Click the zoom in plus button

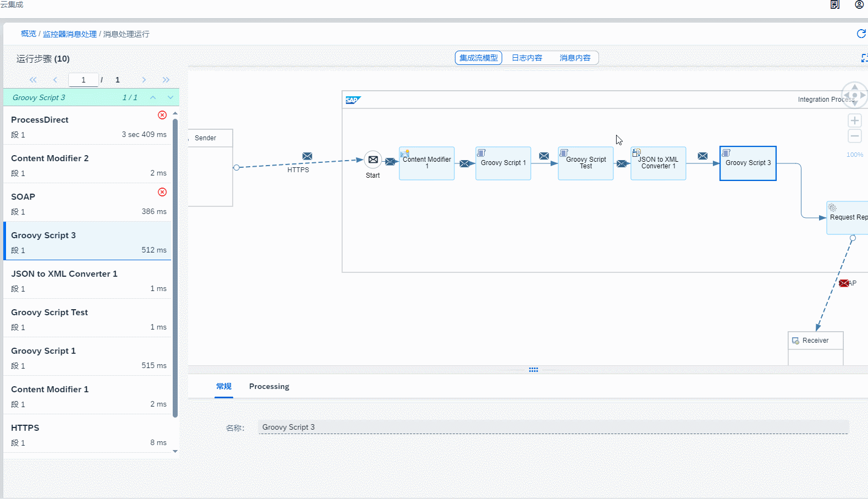tap(854, 120)
